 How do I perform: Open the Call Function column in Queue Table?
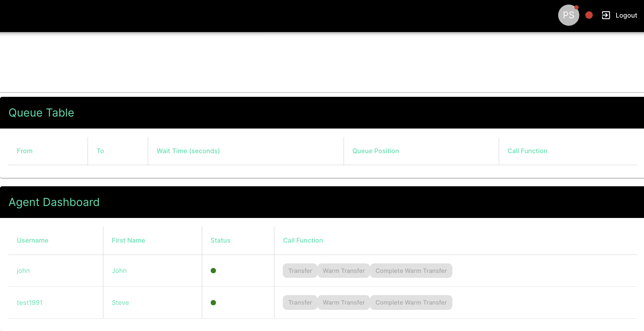pyautogui.click(x=527, y=151)
